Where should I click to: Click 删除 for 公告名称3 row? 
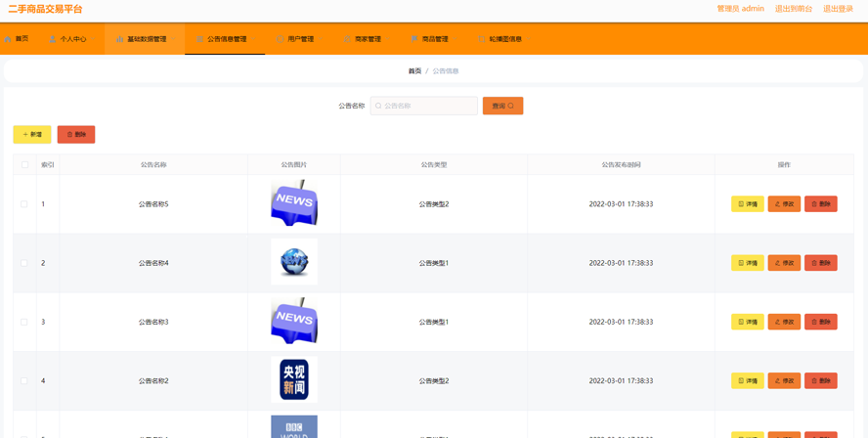point(821,322)
